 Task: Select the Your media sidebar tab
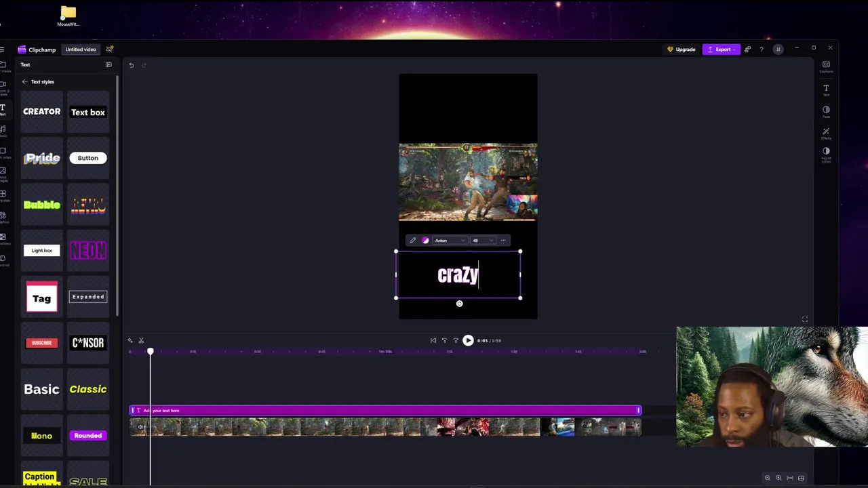(3, 66)
